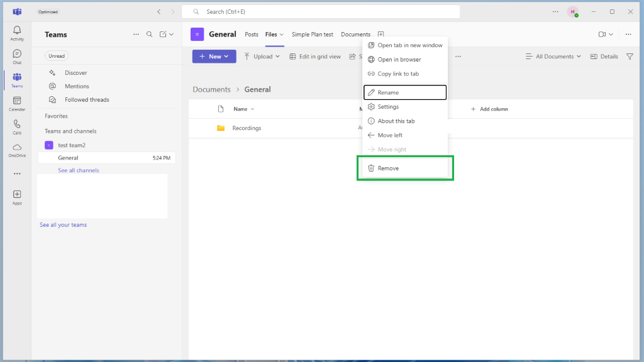Expand the Files tab chevron

(281, 35)
